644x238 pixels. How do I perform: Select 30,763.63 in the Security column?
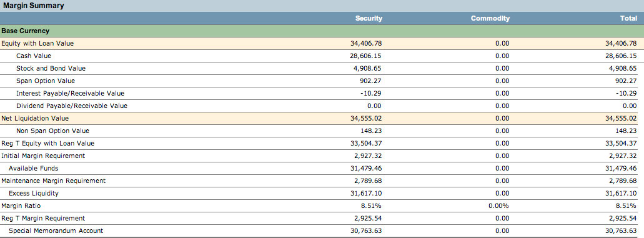point(366,231)
